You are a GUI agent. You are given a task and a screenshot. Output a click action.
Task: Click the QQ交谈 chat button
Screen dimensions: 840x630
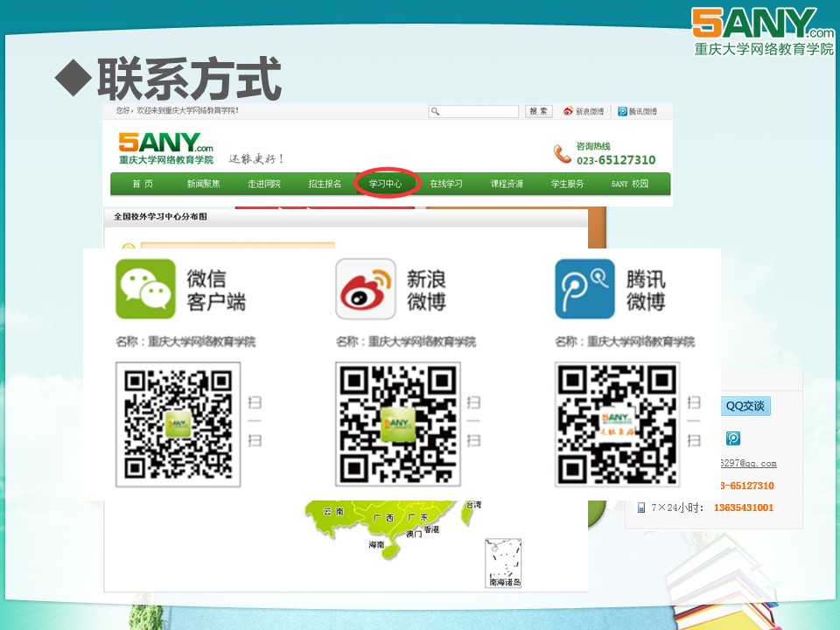[745, 406]
